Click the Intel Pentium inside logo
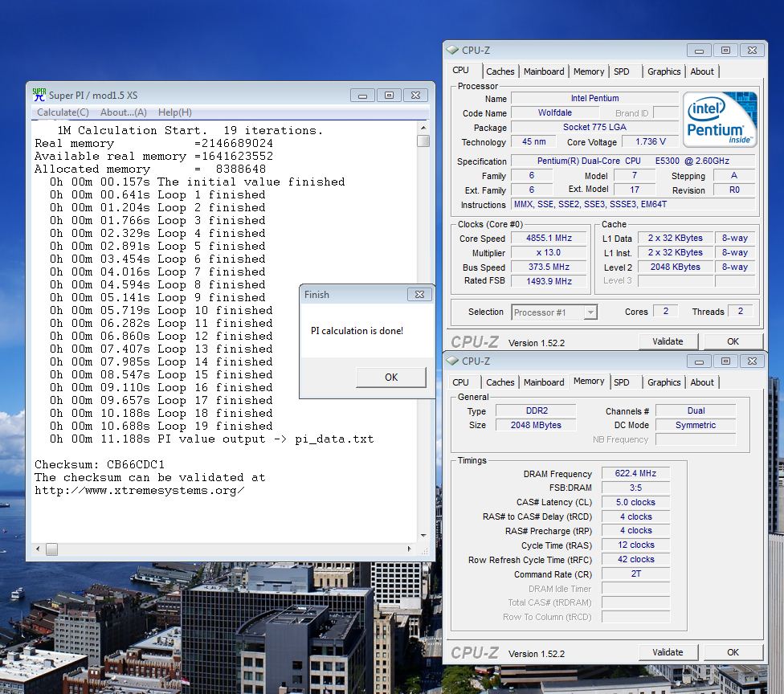The width and height of the screenshot is (784, 694). (x=720, y=119)
